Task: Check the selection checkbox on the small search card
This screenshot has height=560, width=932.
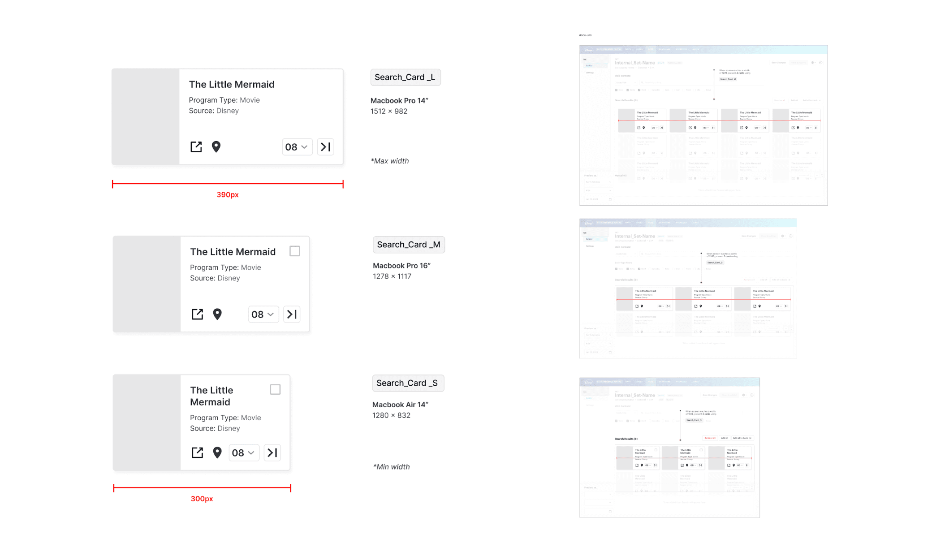Action: point(275,389)
